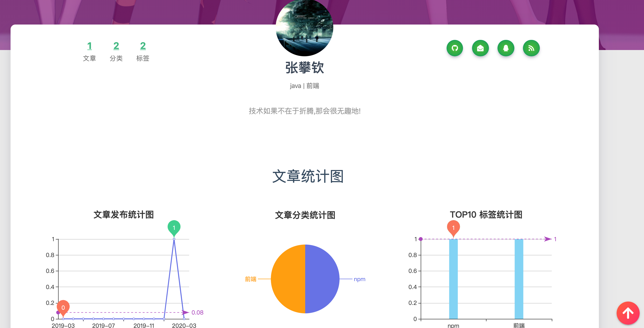Viewport: 644px width, 328px height.
Task: Click the 前端 label beside pie chart
Action: (250, 279)
